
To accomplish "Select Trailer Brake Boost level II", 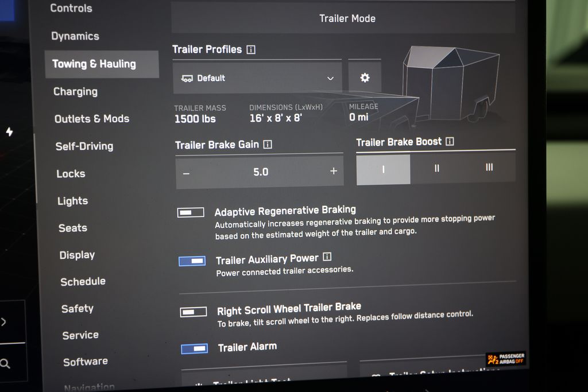I will point(437,168).
